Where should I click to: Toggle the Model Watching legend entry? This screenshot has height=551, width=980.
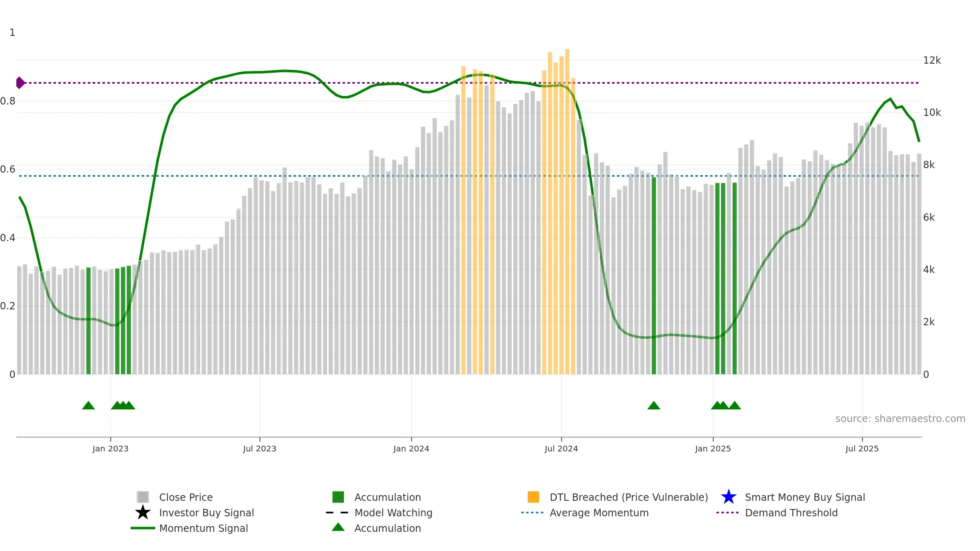click(379, 513)
